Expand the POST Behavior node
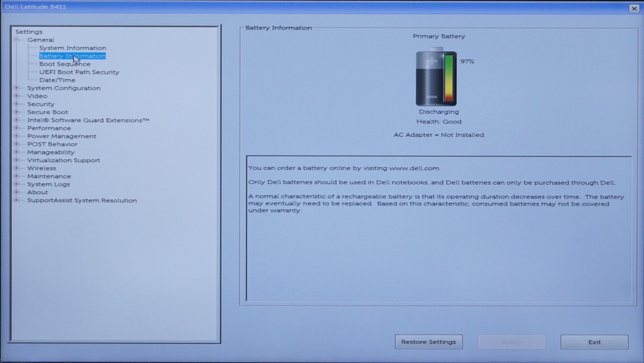Image resolution: width=644 pixels, height=363 pixels. [x=17, y=144]
